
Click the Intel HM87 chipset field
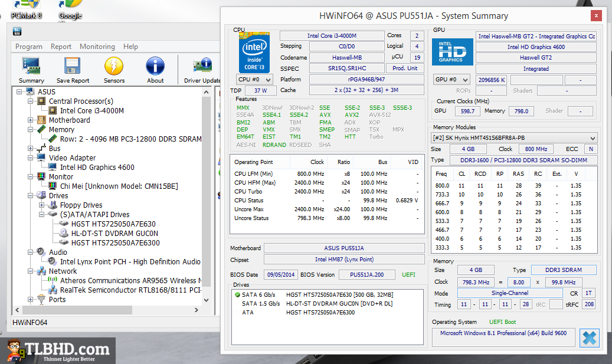(344, 260)
